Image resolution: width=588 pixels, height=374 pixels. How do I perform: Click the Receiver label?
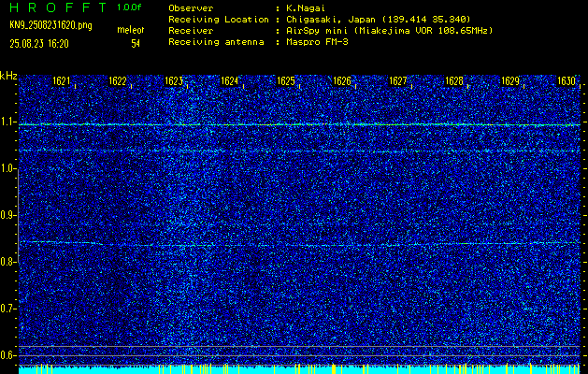tap(191, 30)
